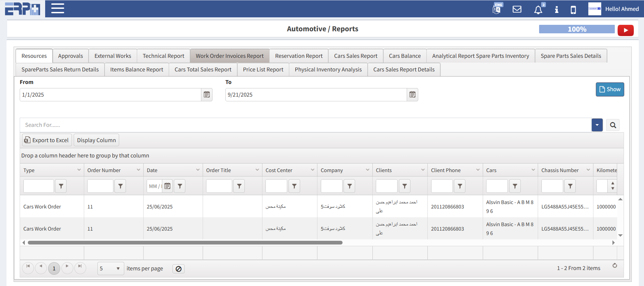Click the refresh grid icon

coord(614,266)
